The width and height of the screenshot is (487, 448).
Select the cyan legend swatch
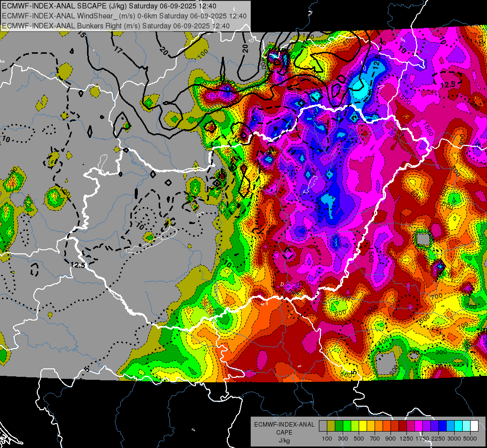459,426
